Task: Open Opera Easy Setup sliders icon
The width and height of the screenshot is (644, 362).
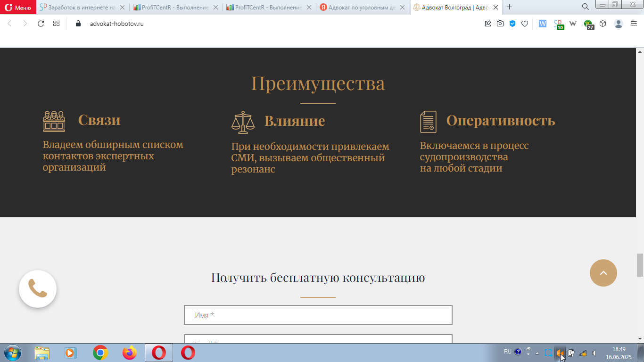Action: pos(634,24)
